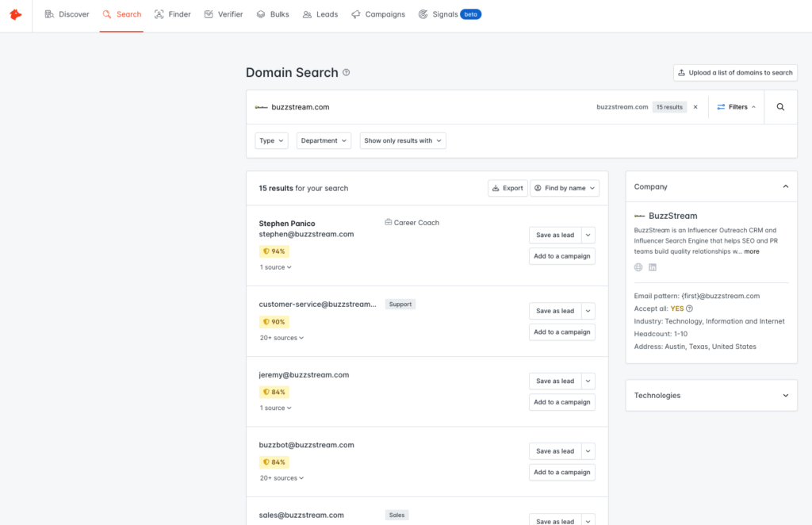This screenshot has height=525, width=812.
Task: Collapse the Company panel
Action: coord(785,187)
